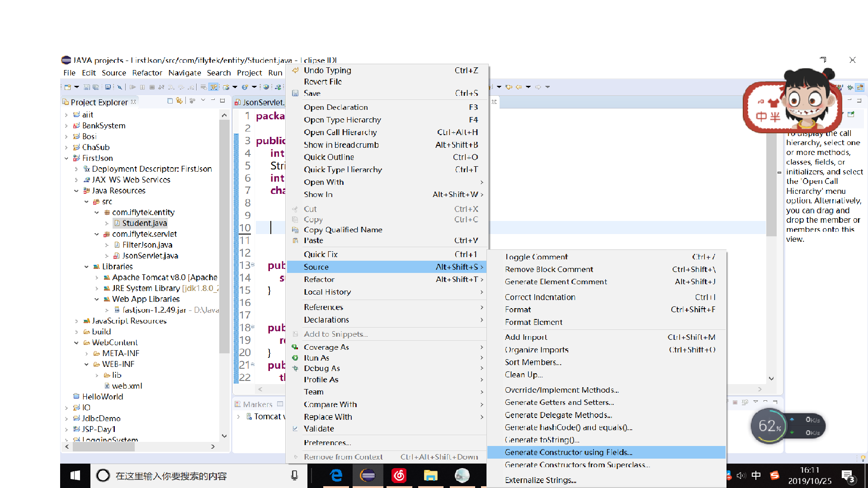Viewport: 868px width, 488px height.
Task: Click the New wizard toolbar icon
Action: [67, 87]
